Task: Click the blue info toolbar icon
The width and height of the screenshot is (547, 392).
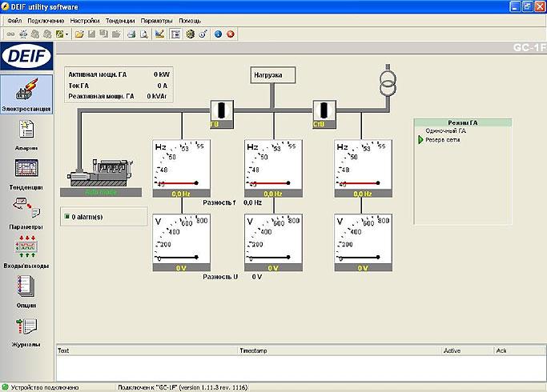Action: click(219, 34)
